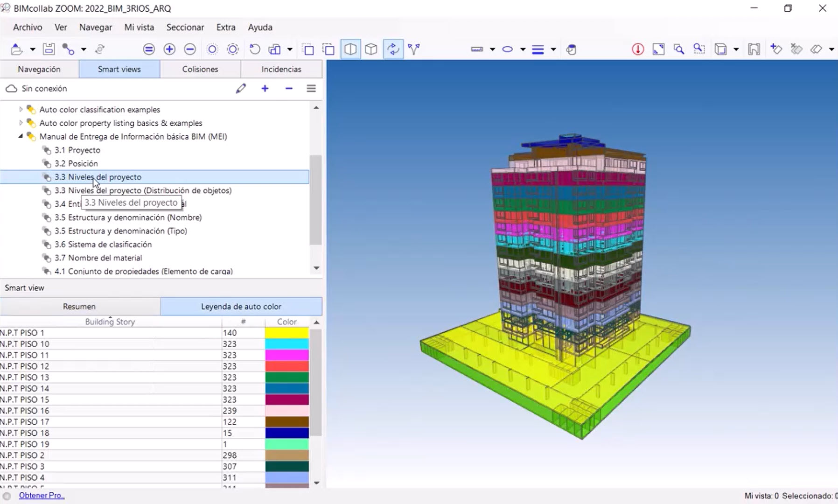838x504 pixels.
Task: Toggle the highlighted rotating arrows button
Action: pos(393,49)
